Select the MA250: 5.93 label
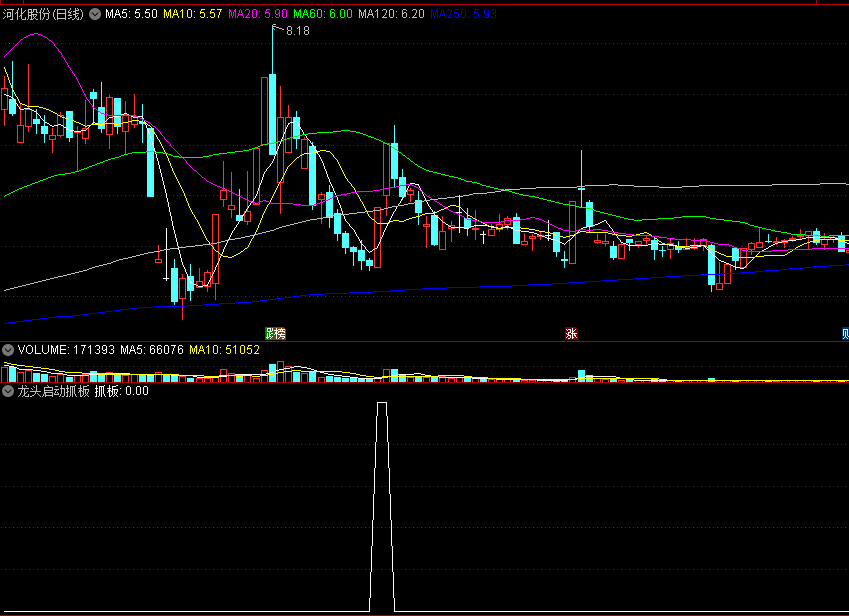This screenshot has height=616, width=849. point(463,14)
